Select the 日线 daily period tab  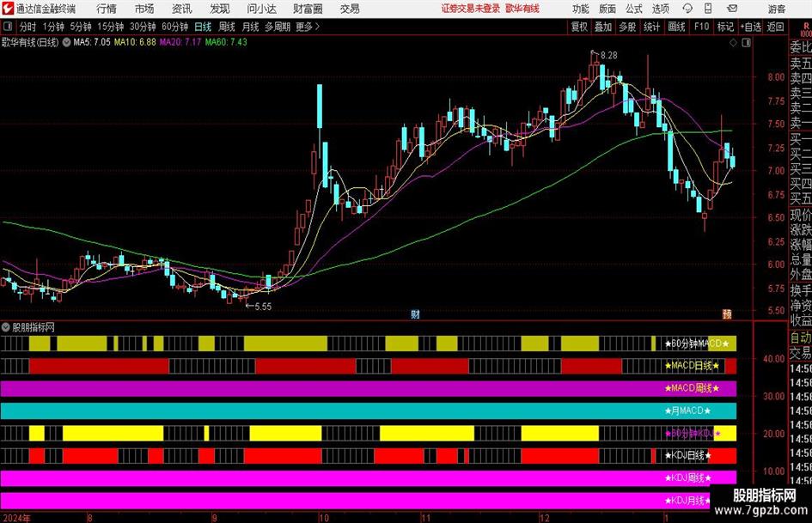[203, 27]
